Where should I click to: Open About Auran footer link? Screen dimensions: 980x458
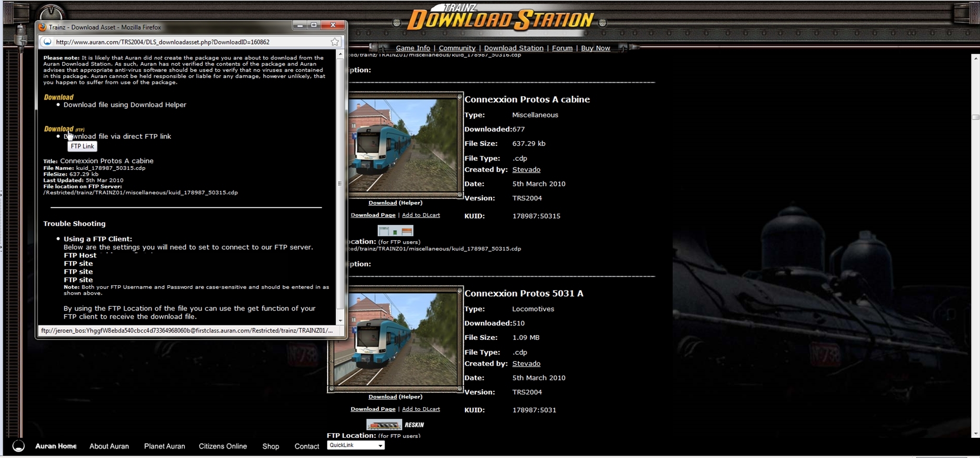pyautogui.click(x=109, y=446)
